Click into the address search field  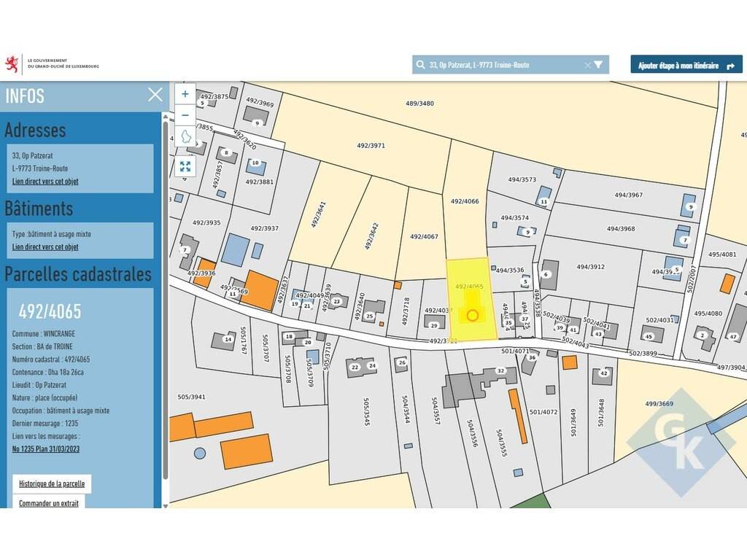tap(503, 65)
